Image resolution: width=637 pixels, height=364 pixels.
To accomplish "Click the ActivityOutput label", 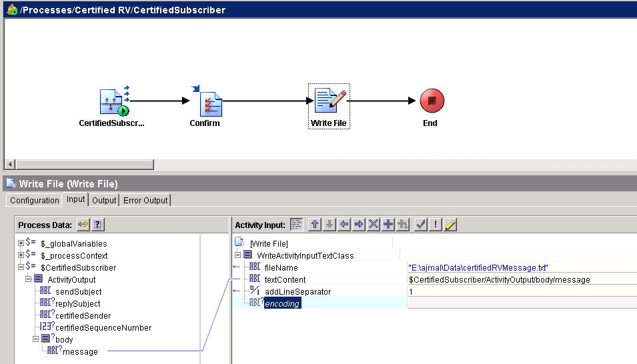I will pyautogui.click(x=71, y=279).
